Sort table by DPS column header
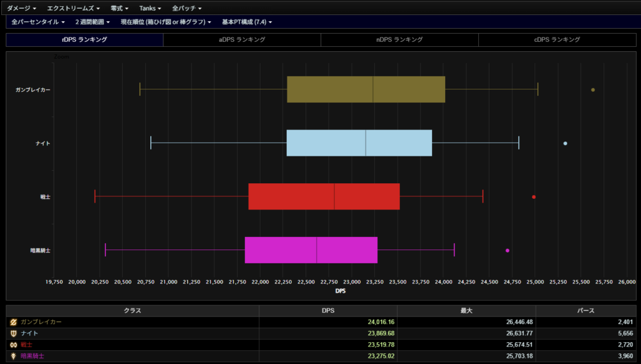 coord(328,310)
